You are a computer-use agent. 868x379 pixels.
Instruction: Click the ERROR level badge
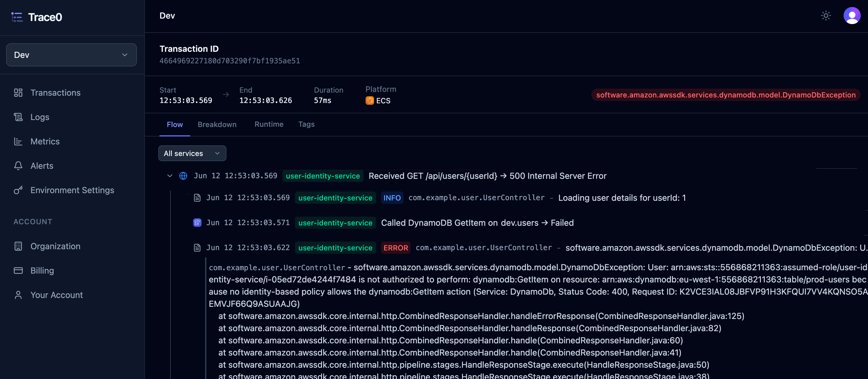pos(396,248)
